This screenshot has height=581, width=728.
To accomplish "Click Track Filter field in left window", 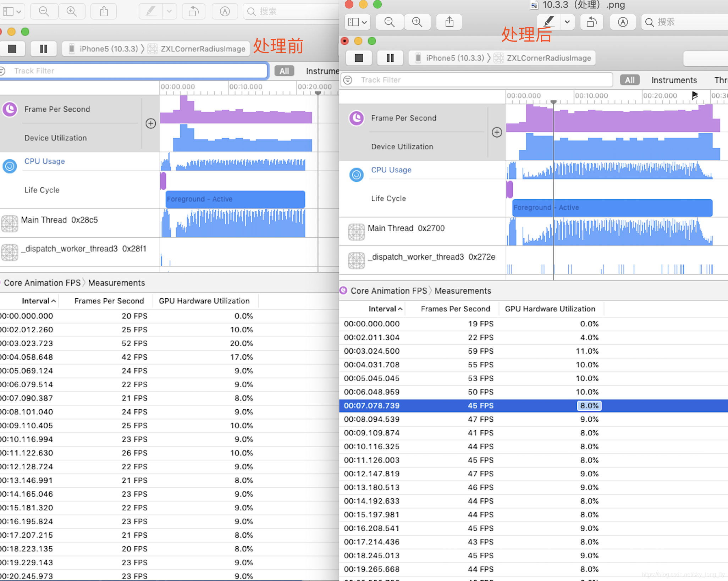I will click(134, 71).
